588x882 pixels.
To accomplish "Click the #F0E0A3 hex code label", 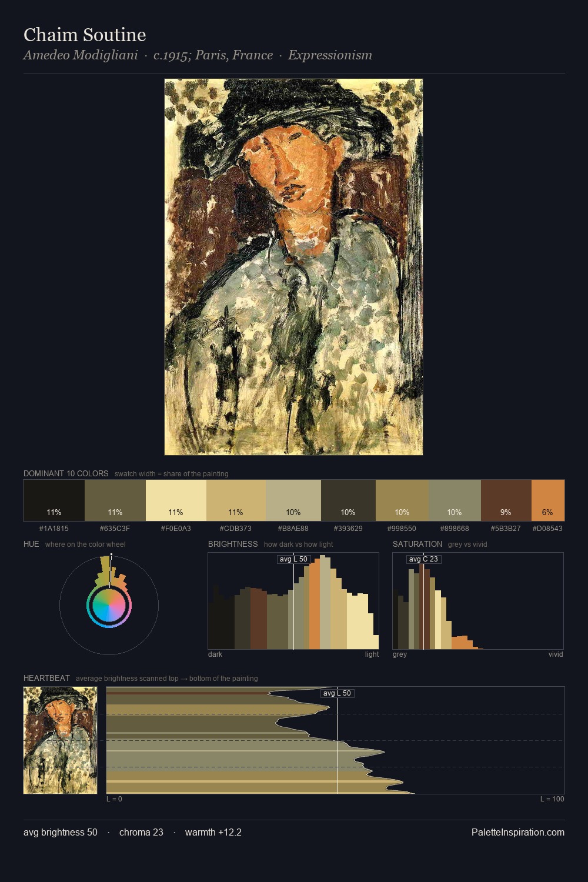I will 176,529.
